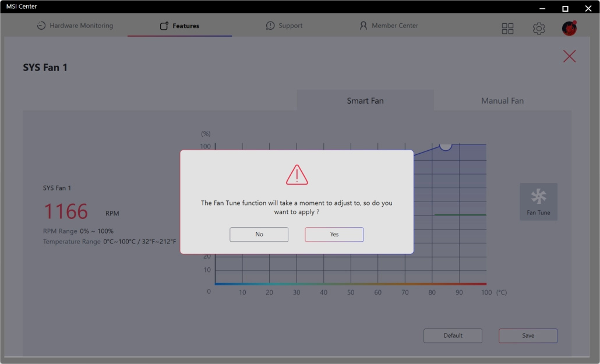600x364 pixels.
Task: Confirm Fan Tune with Yes button
Action: click(x=334, y=234)
